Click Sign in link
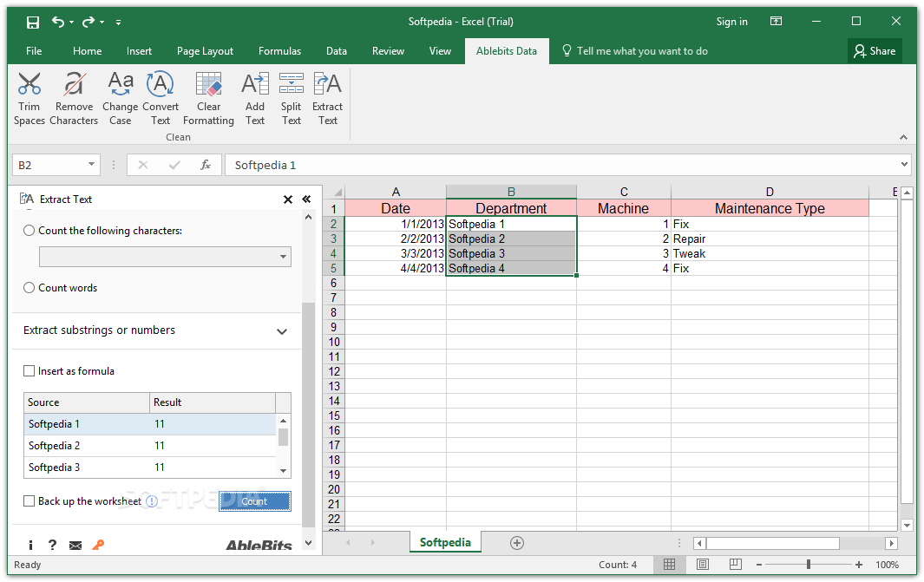The height and width of the screenshot is (582, 924). 732,22
